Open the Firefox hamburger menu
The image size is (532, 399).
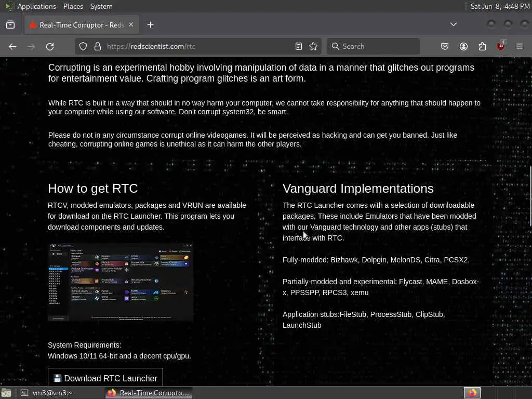[x=520, y=46]
